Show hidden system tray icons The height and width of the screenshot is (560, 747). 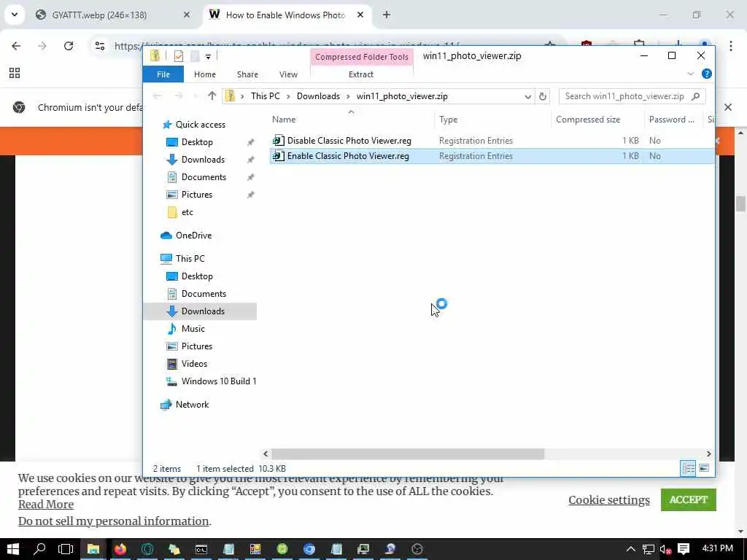630,549
